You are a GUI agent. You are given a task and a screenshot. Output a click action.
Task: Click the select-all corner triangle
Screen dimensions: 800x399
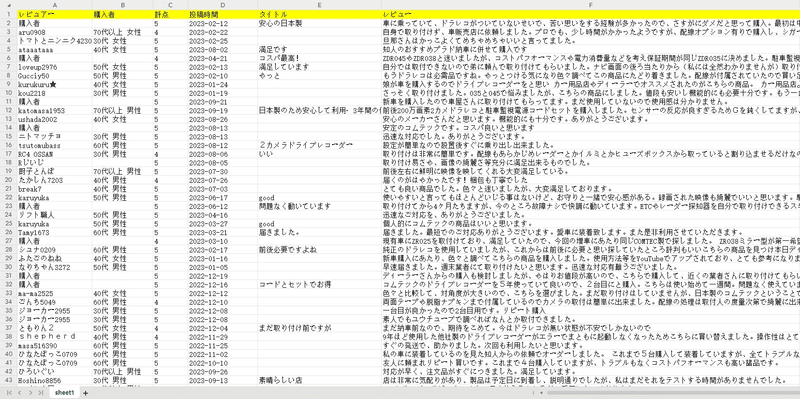coord(8,5)
